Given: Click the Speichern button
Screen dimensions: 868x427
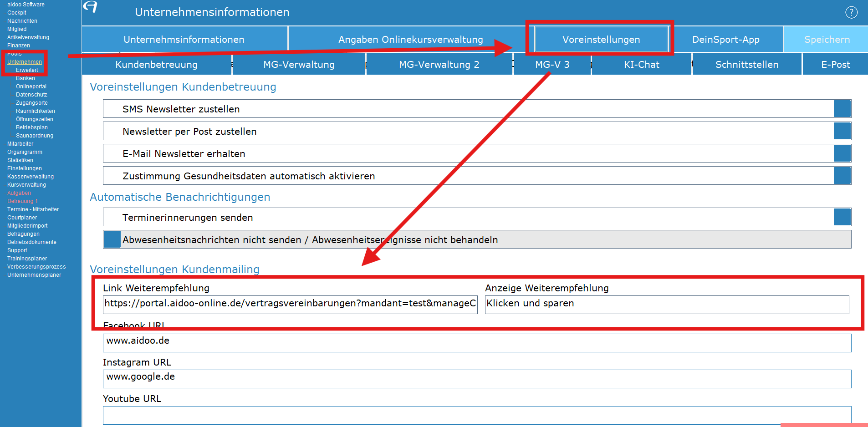Looking at the screenshot, I should [827, 40].
